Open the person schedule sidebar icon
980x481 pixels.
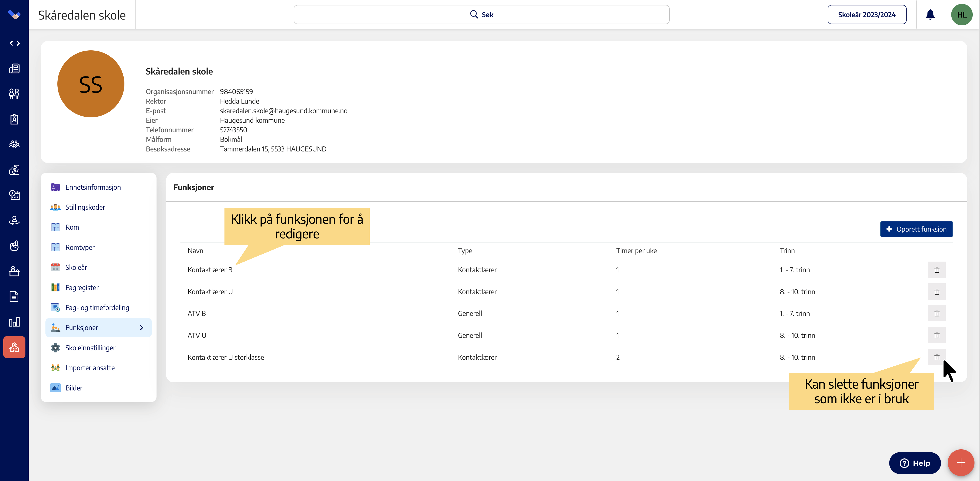click(x=15, y=195)
